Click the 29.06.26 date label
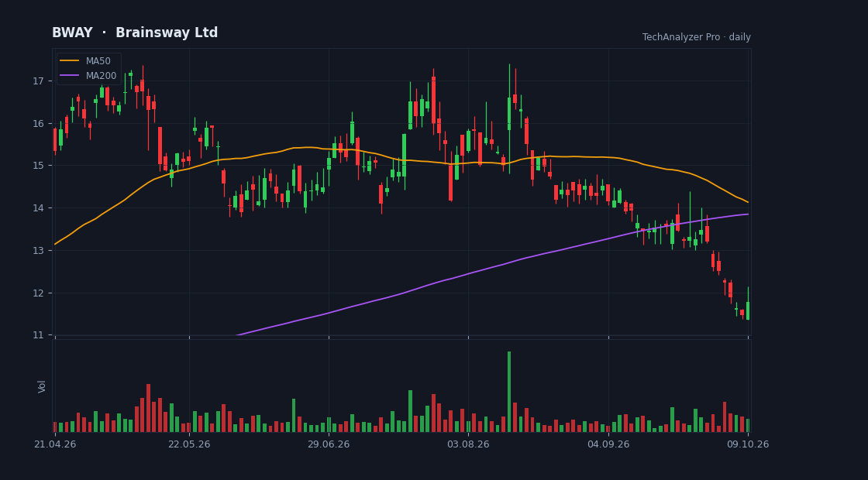Image resolution: width=868 pixels, height=480 pixels. click(x=329, y=444)
